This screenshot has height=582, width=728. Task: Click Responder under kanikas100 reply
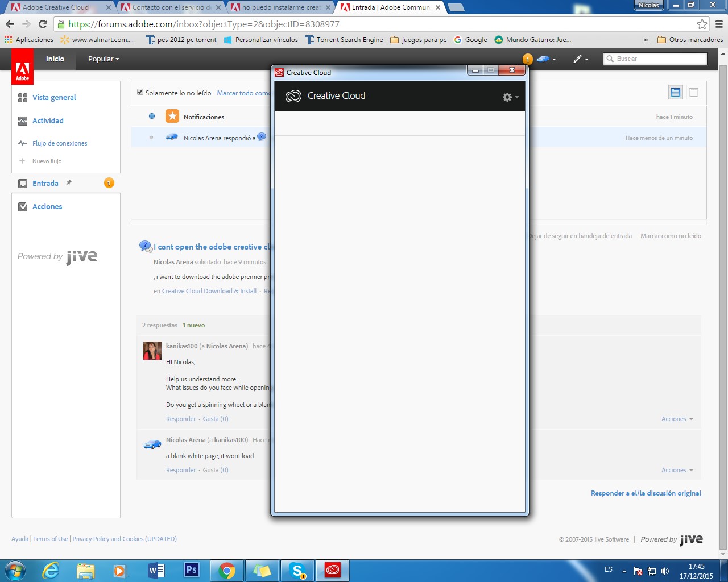point(181,419)
